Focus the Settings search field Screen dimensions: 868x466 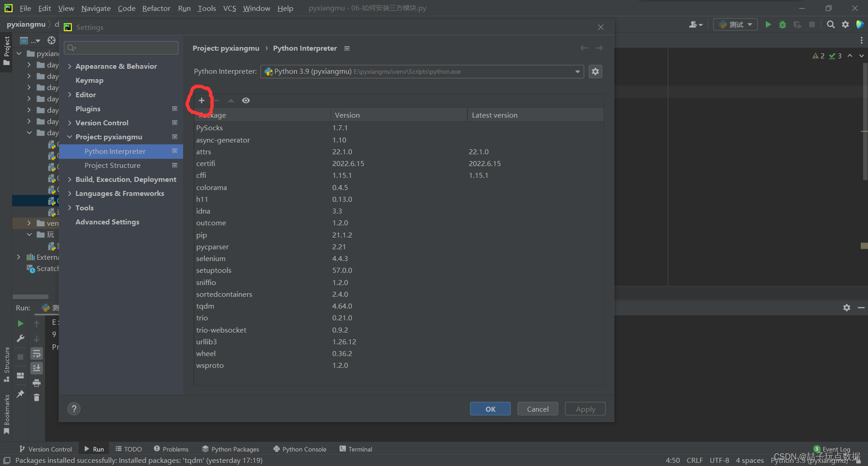coord(121,48)
